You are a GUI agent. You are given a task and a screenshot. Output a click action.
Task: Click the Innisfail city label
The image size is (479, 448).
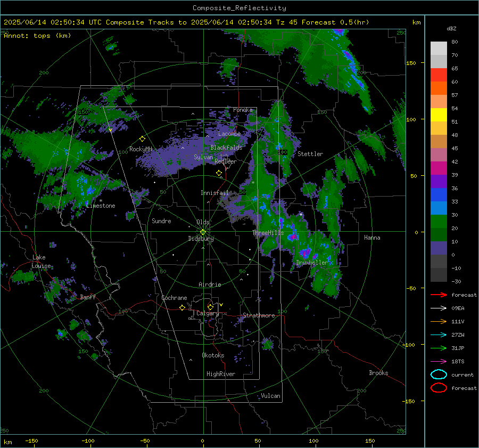pyautogui.click(x=214, y=193)
